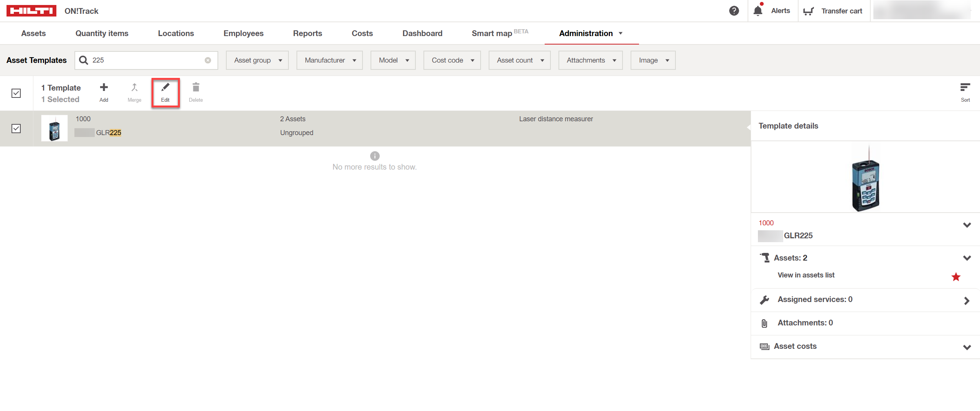Delete the selected template
The image size is (980, 411).
point(196,92)
